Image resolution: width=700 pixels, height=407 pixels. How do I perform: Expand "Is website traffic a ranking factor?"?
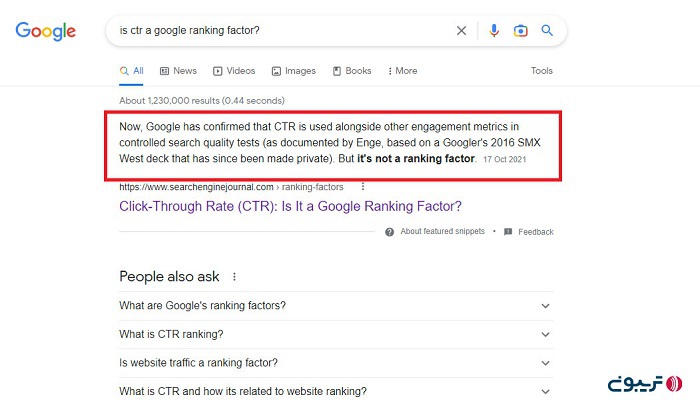point(545,362)
